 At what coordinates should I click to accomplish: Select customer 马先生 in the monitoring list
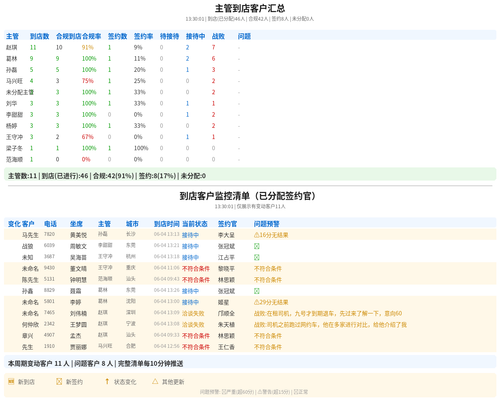tap(30, 235)
